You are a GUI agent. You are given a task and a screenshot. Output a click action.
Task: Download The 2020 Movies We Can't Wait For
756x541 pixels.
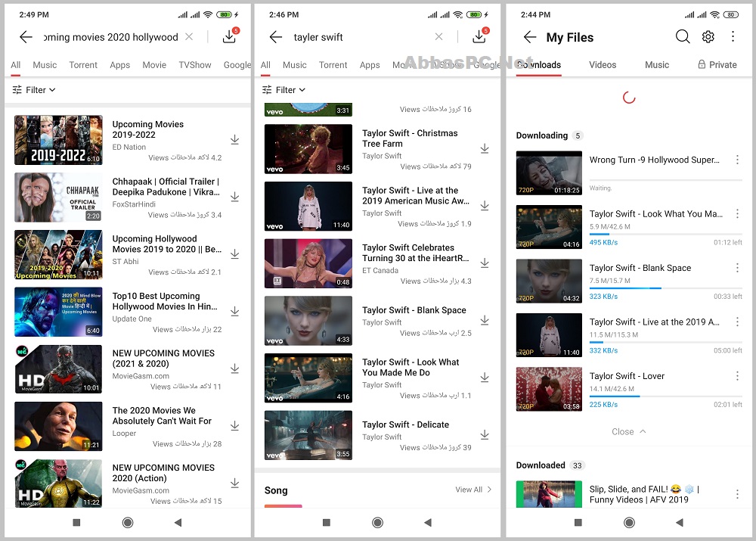[235, 426]
